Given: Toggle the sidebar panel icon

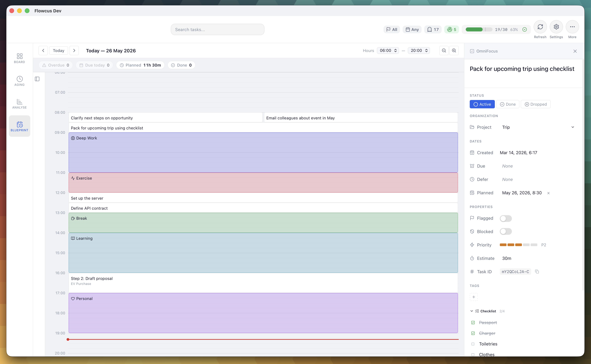Looking at the screenshot, I should (37, 79).
